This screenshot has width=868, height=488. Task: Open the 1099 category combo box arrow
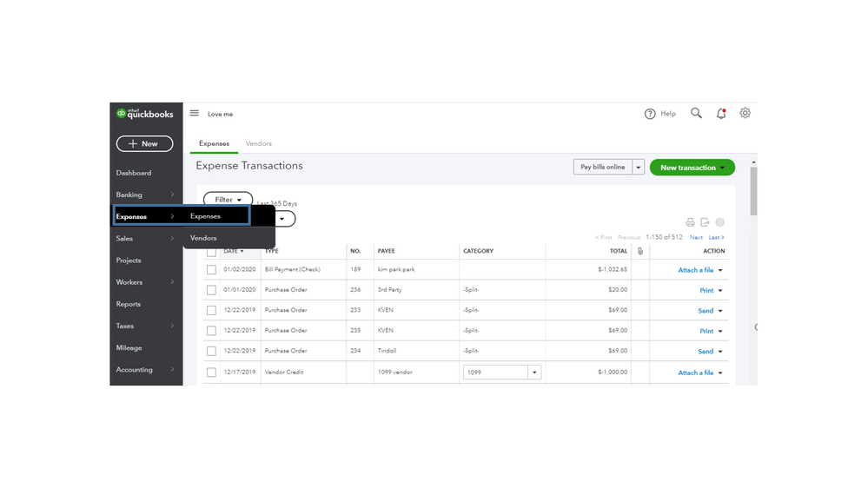(x=534, y=373)
